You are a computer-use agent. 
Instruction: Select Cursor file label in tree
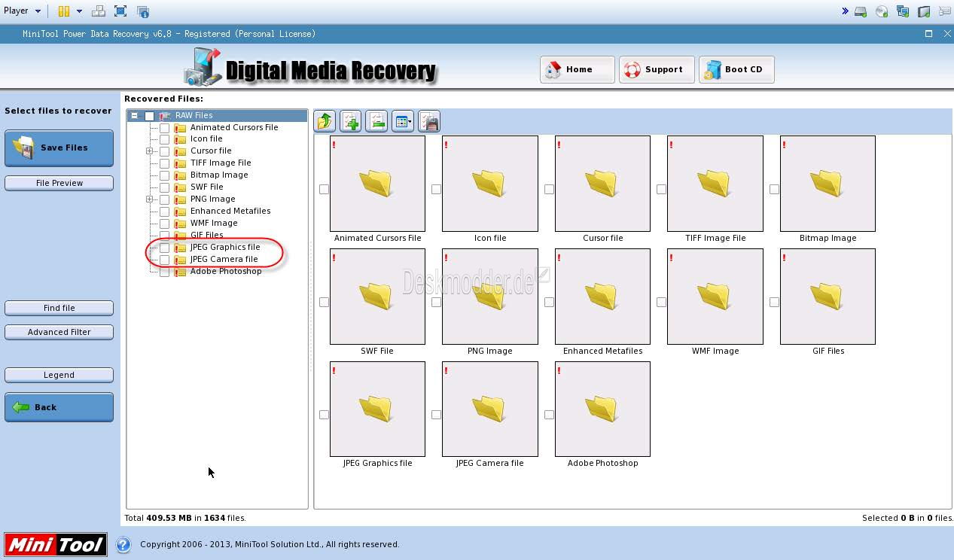(211, 151)
